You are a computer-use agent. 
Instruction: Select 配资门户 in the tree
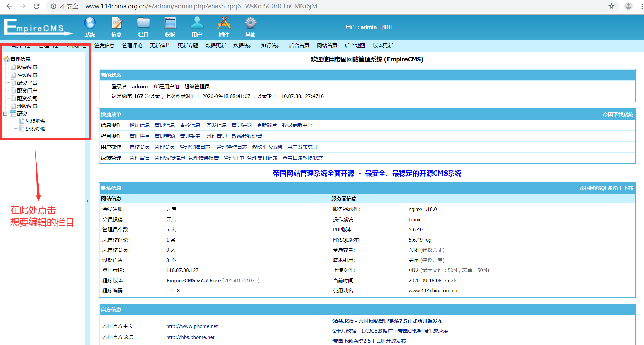pyautogui.click(x=27, y=90)
